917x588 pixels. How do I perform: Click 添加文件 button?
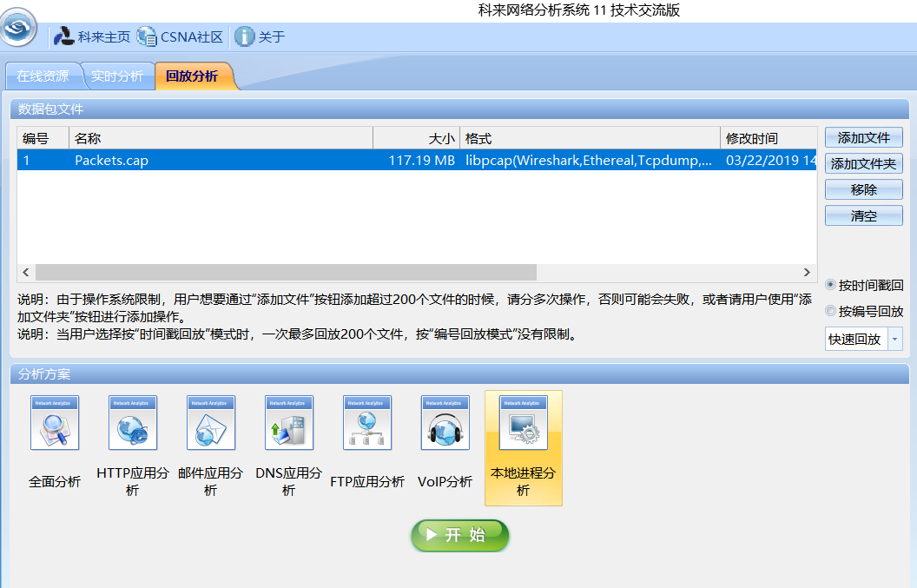864,138
